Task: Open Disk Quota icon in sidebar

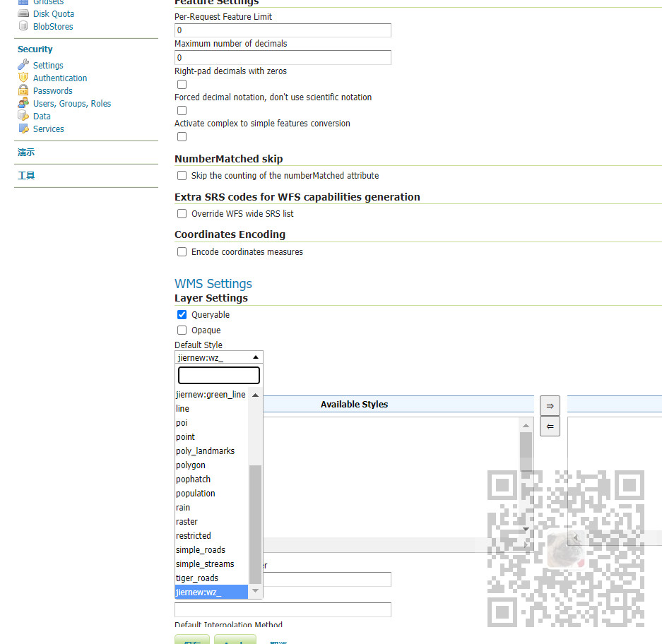Action: [x=23, y=13]
